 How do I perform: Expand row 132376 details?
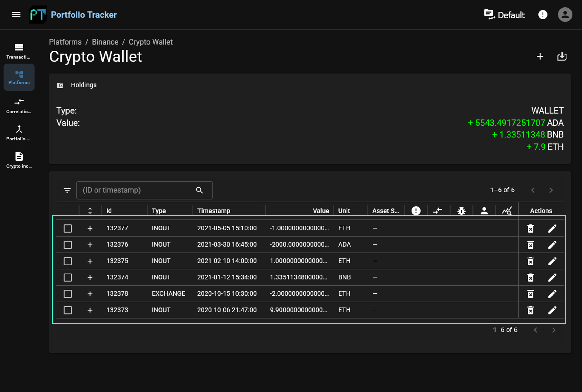point(90,245)
